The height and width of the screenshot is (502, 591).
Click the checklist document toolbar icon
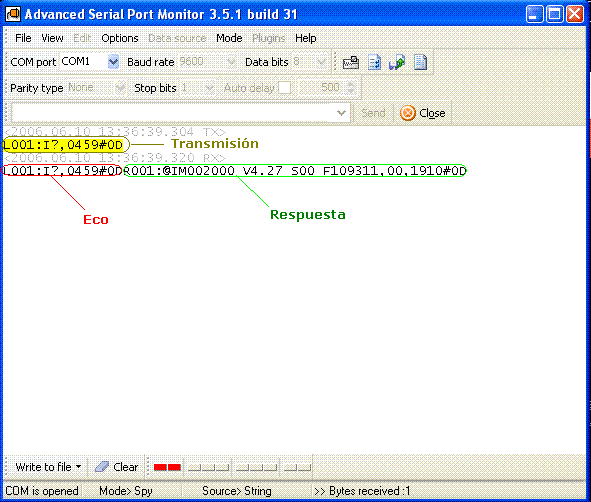point(374,62)
